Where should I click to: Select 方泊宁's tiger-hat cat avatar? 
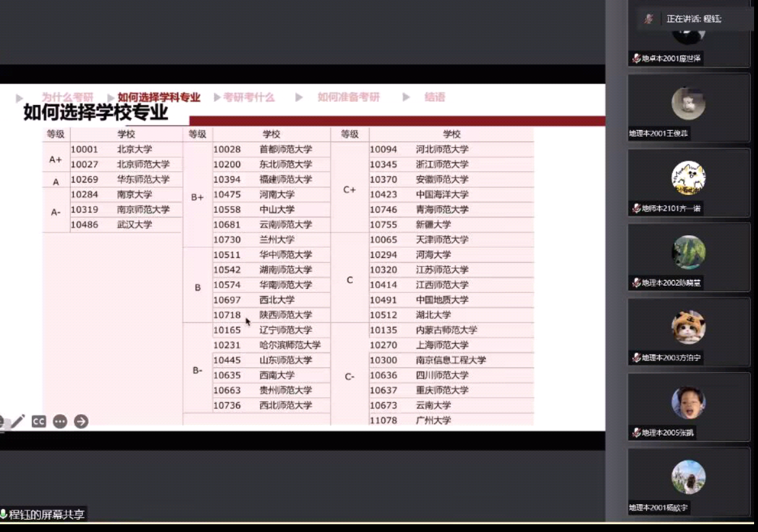pyautogui.click(x=689, y=327)
